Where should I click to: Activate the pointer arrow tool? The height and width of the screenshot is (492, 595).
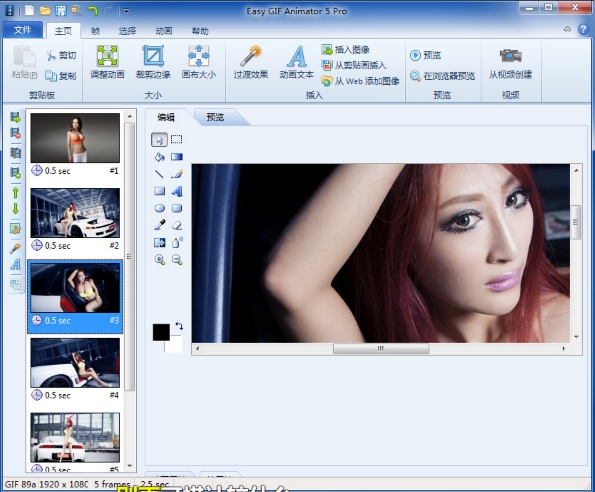coord(159,140)
